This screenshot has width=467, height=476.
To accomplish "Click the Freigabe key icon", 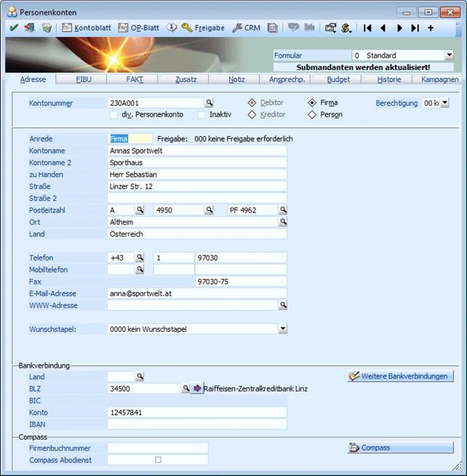I will pyautogui.click(x=187, y=28).
